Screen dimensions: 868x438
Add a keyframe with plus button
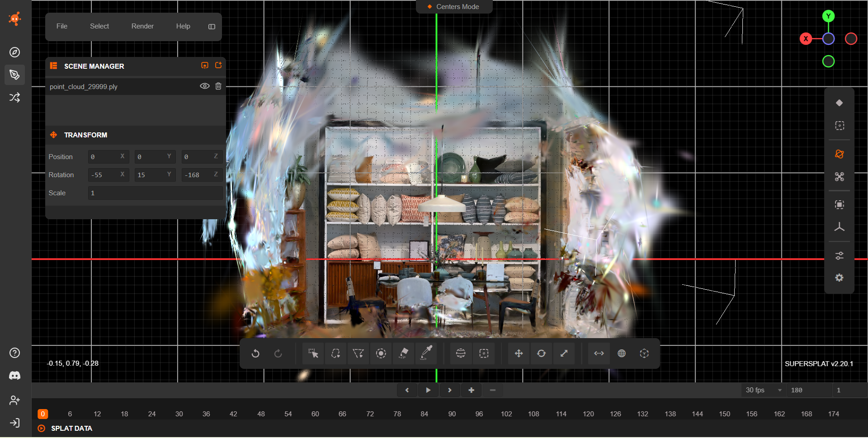click(472, 390)
